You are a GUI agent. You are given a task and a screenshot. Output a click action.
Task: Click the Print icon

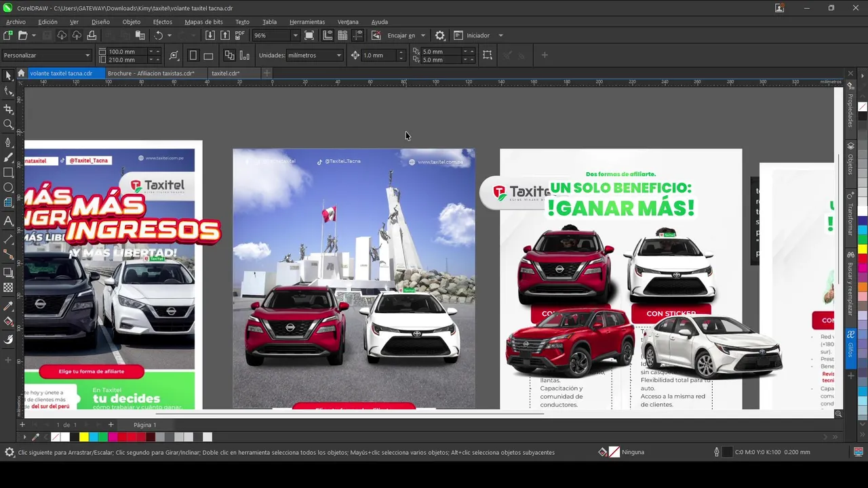click(92, 35)
